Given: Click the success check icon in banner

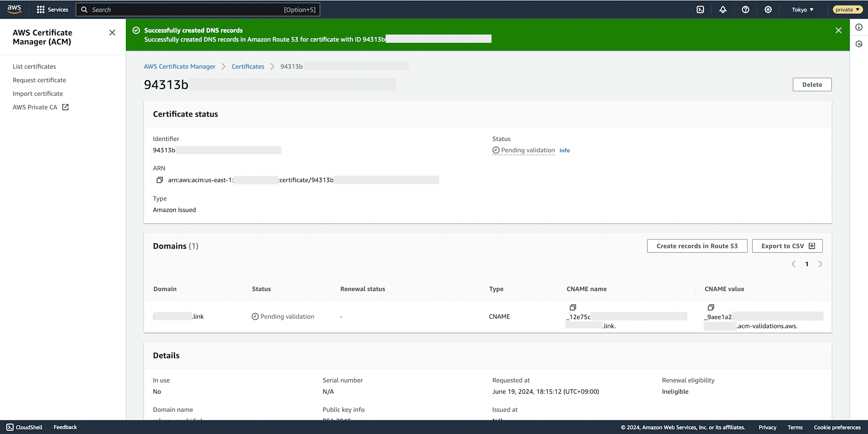Looking at the screenshot, I should point(136,30).
